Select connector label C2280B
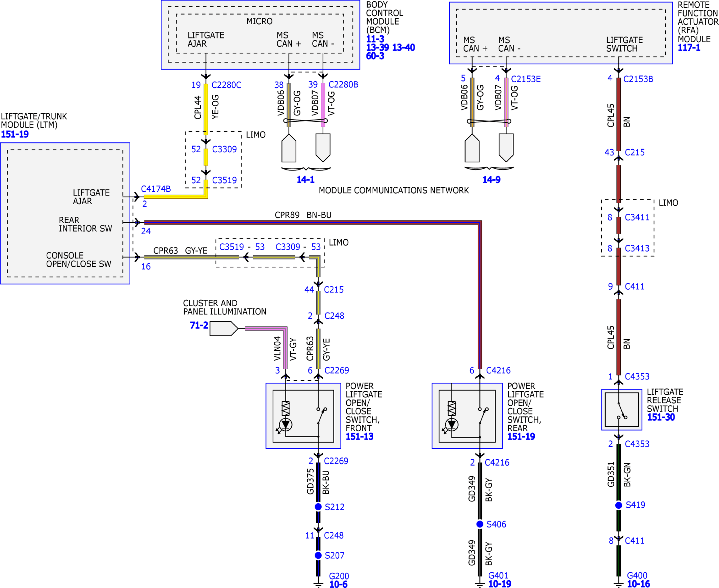The width and height of the screenshot is (719, 588). [x=343, y=85]
